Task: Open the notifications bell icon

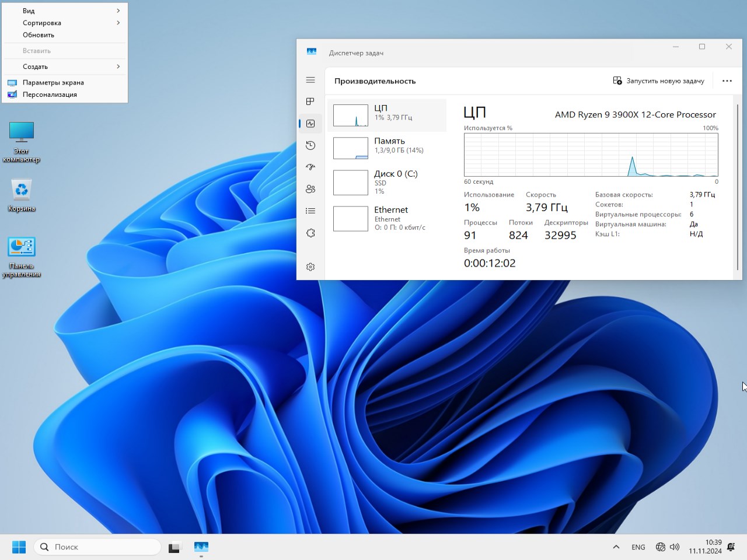Action: point(731,547)
